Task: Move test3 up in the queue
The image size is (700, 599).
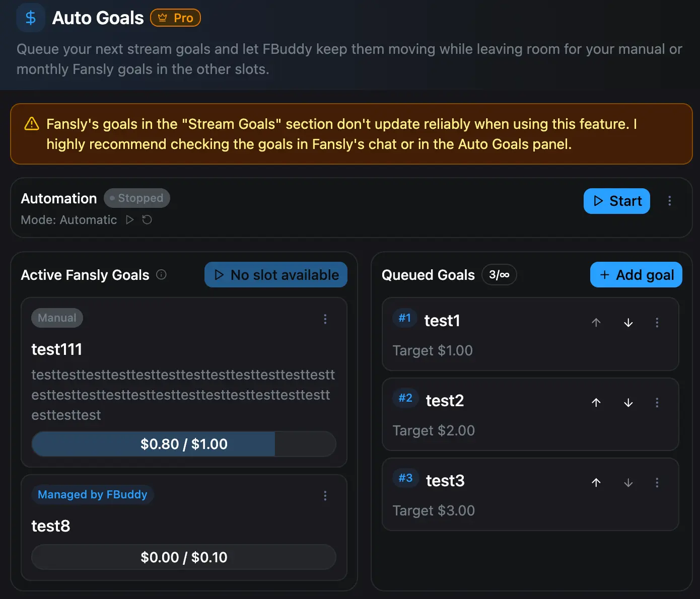Action: pos(596,483)
